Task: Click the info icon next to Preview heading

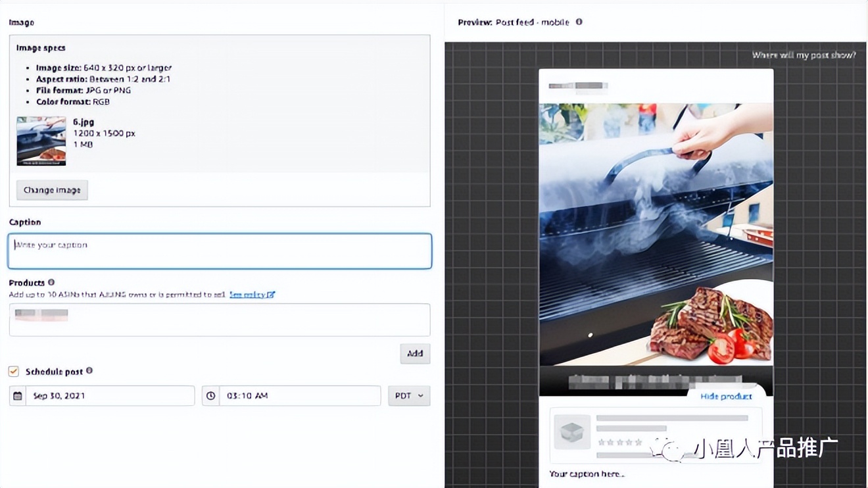Action: [x=579, y=22]
